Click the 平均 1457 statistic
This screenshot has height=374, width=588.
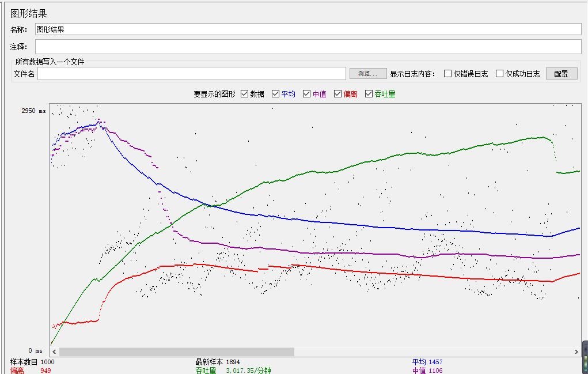427,362
